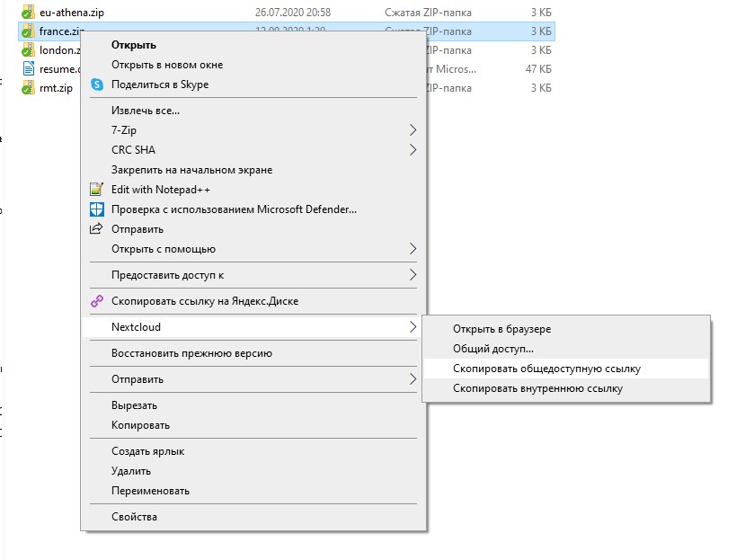This screenshot has width=745, height=560.
Task: Click the london zip file icon
Action: coord(29,50)
